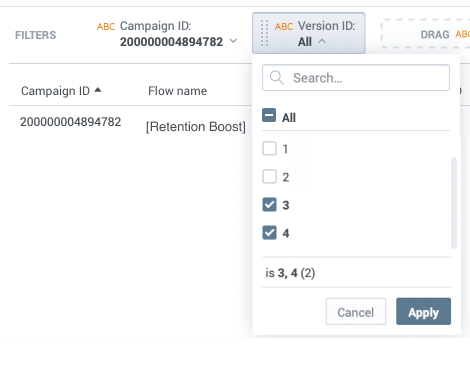Uncheck the checkbox for version 4
470x366 pixels.
point(269,233)
